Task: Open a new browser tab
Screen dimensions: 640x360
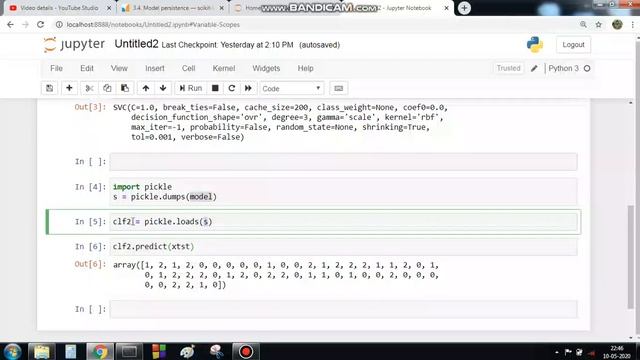Action: [x=464, y=8]
